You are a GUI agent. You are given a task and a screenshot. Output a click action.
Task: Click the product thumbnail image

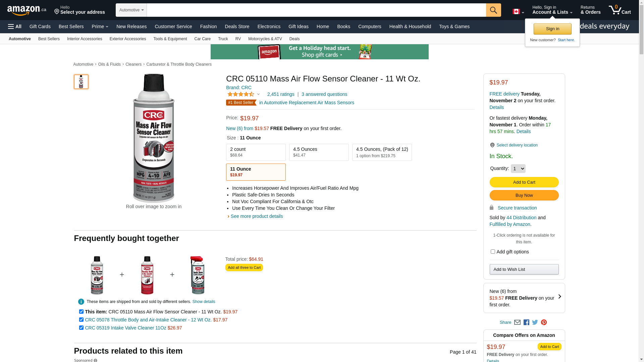point(81,82)
